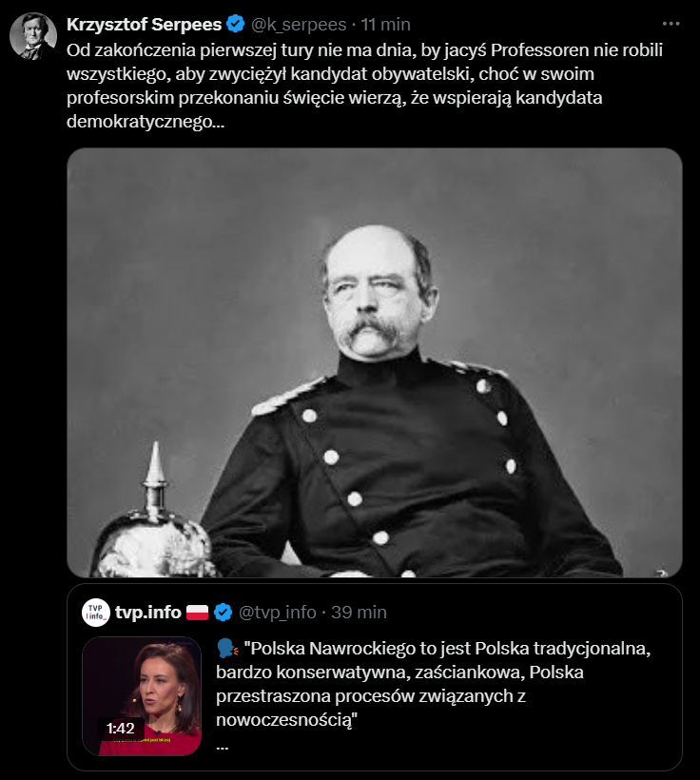The image size is (700, 780).
Task: Open the Krzysztof Serpees display name link
Action: point(145,25)
